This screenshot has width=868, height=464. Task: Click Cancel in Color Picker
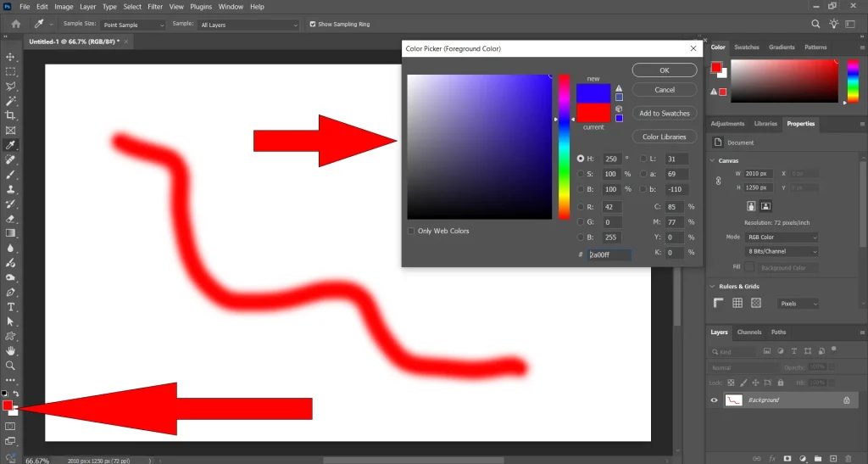coord(665,90)
